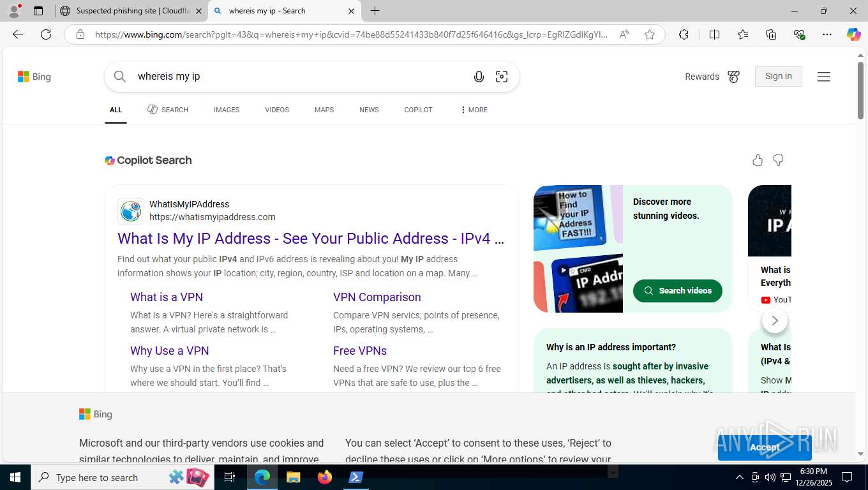Open Firefox from taskbar
Viewport: 868px width, 490px height.
coord(325,477)
